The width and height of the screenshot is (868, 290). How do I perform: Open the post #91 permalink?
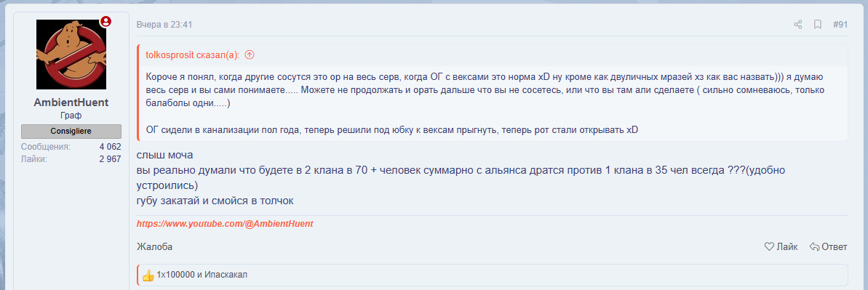(x=840, y=25)
